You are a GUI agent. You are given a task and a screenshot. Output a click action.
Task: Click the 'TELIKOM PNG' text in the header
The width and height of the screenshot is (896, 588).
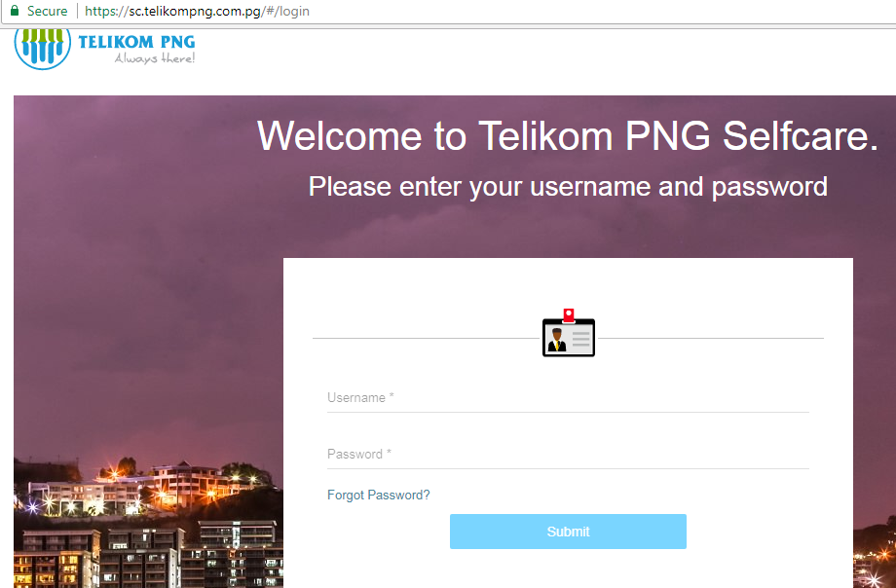click(134, 39)
